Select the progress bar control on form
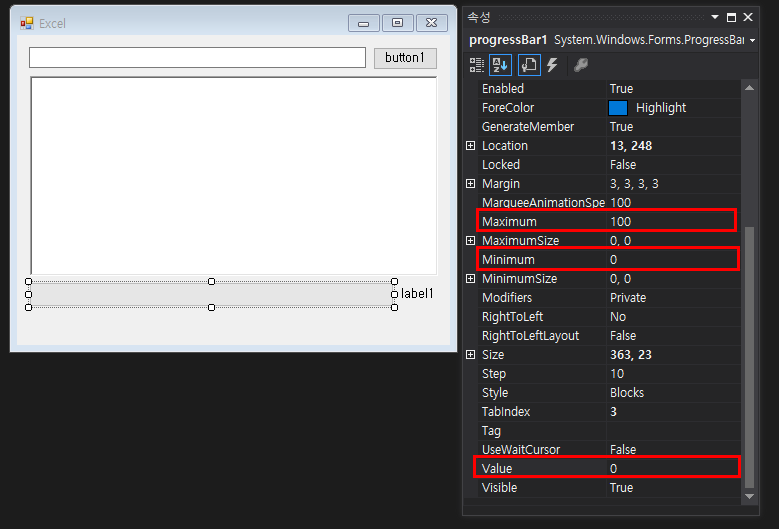779x529 pixels. point(211,295)
